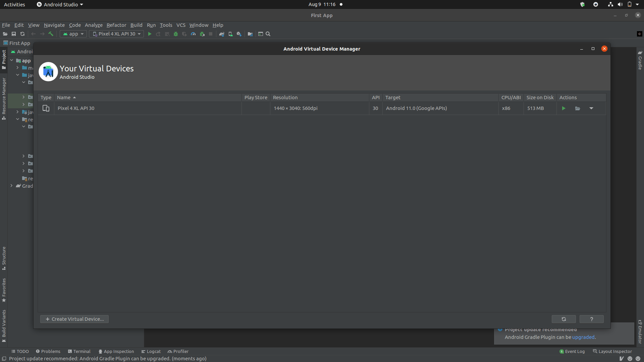The height and width of the screenshot is (362, 644).
Task: Sort devices by Name column
Action: point(64,98)
